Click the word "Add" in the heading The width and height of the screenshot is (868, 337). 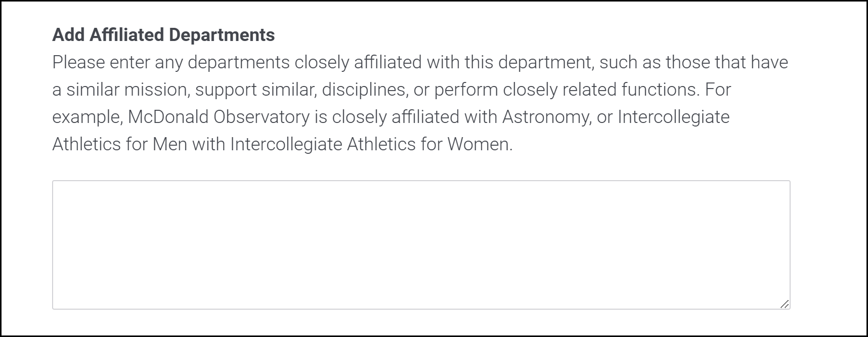pyautogui.click(x=69, y=35)
